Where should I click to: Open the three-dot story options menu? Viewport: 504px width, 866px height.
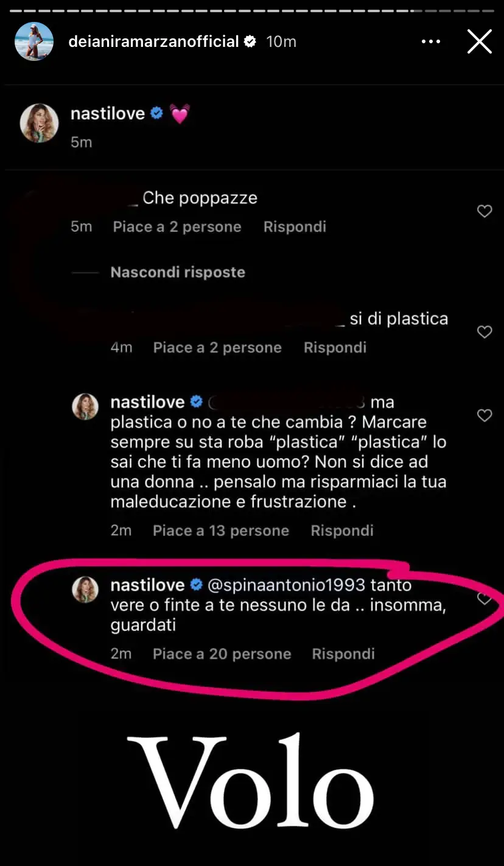430,41
